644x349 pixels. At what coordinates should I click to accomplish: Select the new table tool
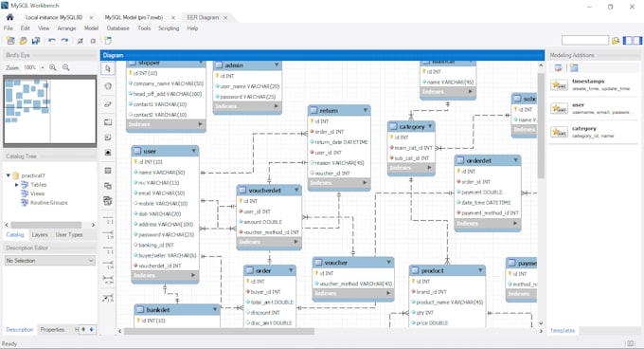click(x=108, y=170)
